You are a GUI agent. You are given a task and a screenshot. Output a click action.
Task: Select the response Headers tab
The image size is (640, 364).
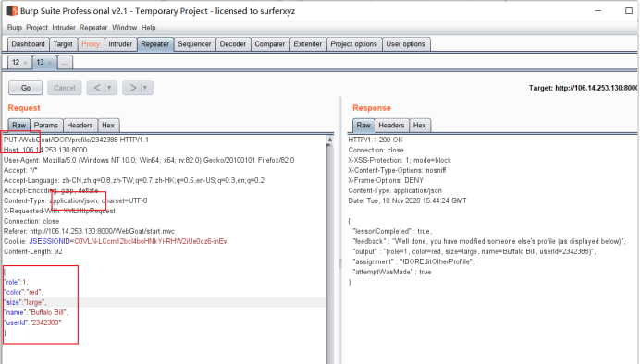click(x=391, y=125)
